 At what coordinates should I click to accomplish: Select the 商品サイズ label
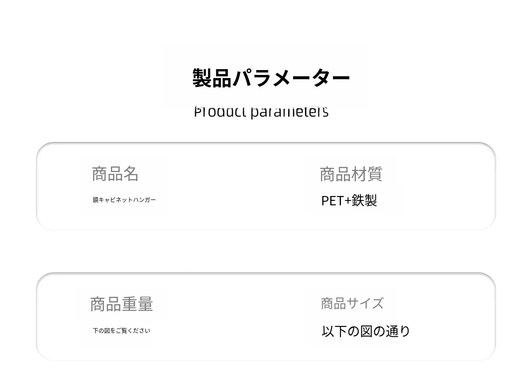pyautogui.click(x=352, y=304)
